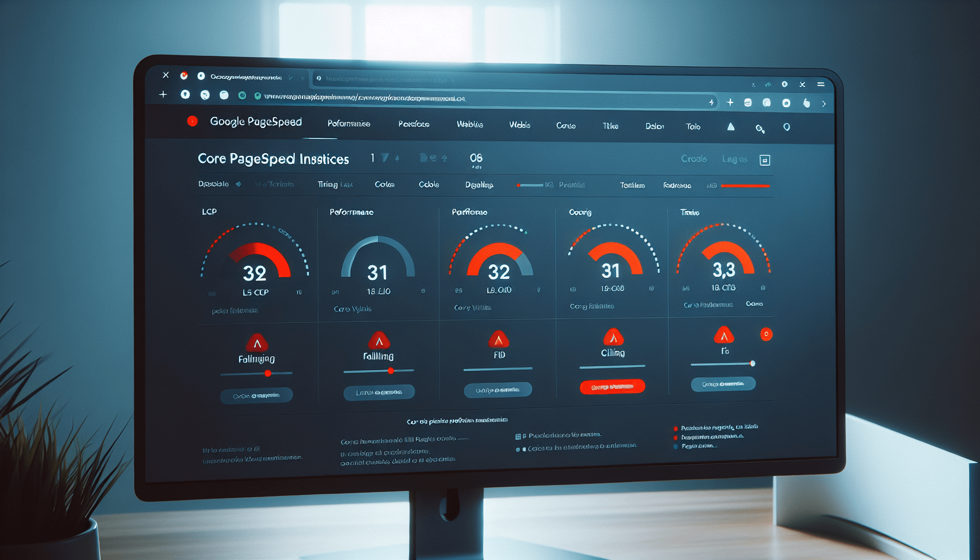Switch to the second browser tab

click(386, 79)
